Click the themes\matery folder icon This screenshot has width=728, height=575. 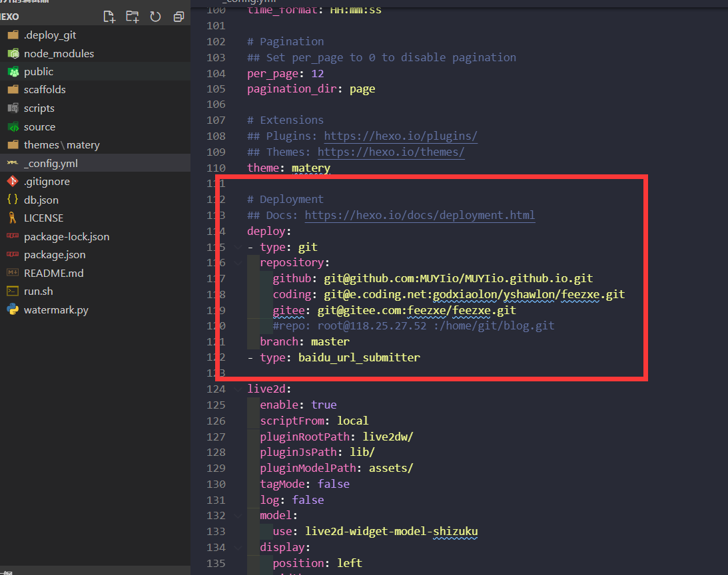(x=13, y=144)
